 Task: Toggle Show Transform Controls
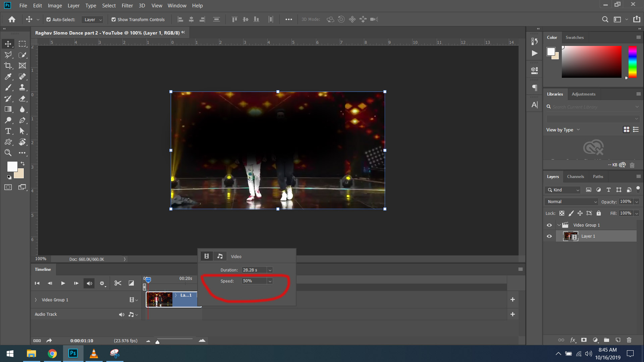coord(114,19)
